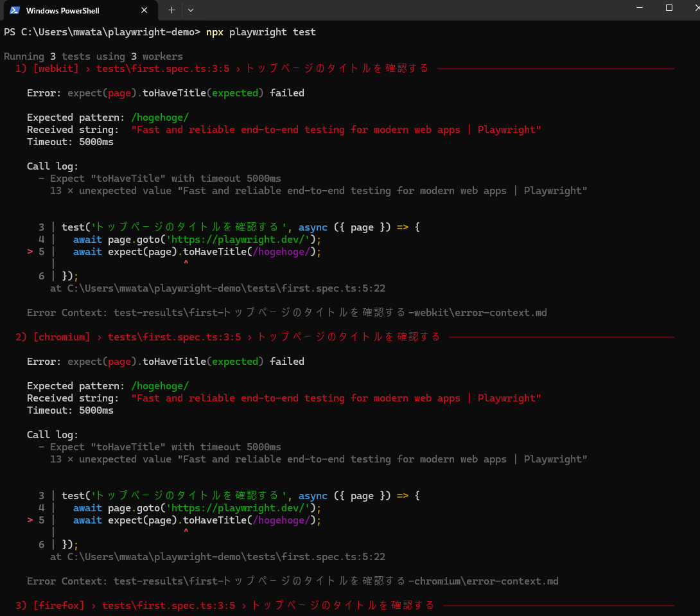Expand the new-tab profile dropdown

191,10
